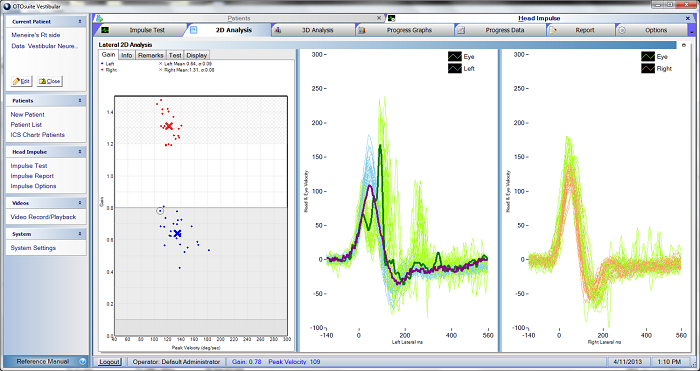Click the 3D Analysis bar-chart icon

click(278, 30)
